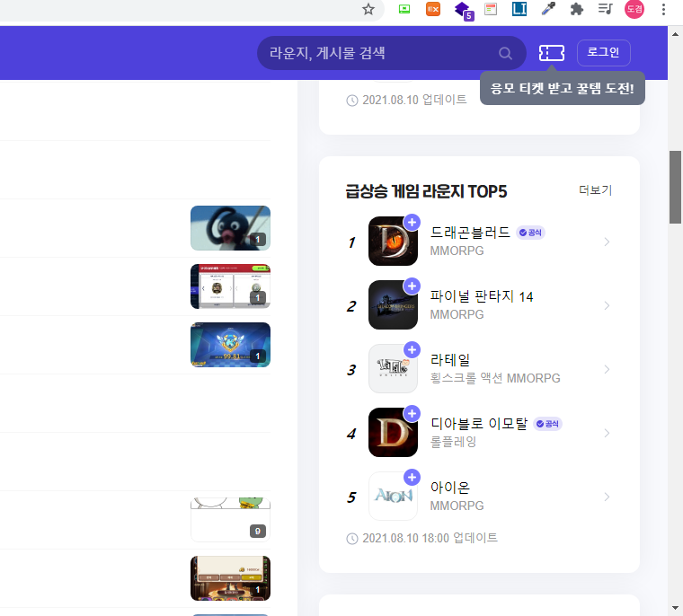The width and height of the screenshot is (683, 616).
Task: Open the 드래곤블러드 lounge title
Action: coord(470,233)
